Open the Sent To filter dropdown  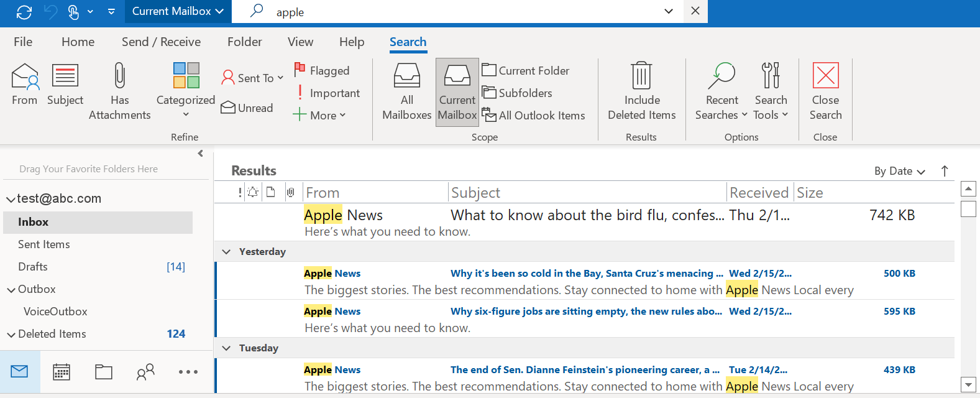[x=252, y=78]
